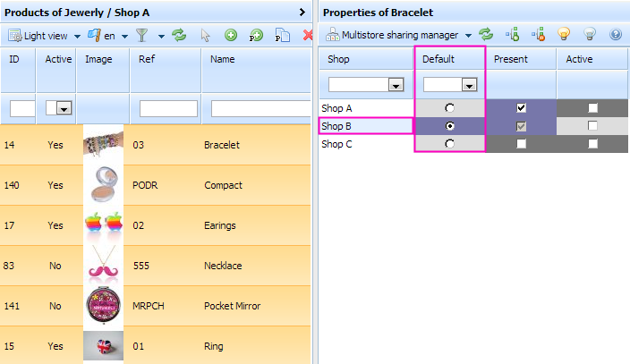Screen dimensions: 630x364
Task: Expand the Light view dropdown arrow
Action: click(77, 36)
